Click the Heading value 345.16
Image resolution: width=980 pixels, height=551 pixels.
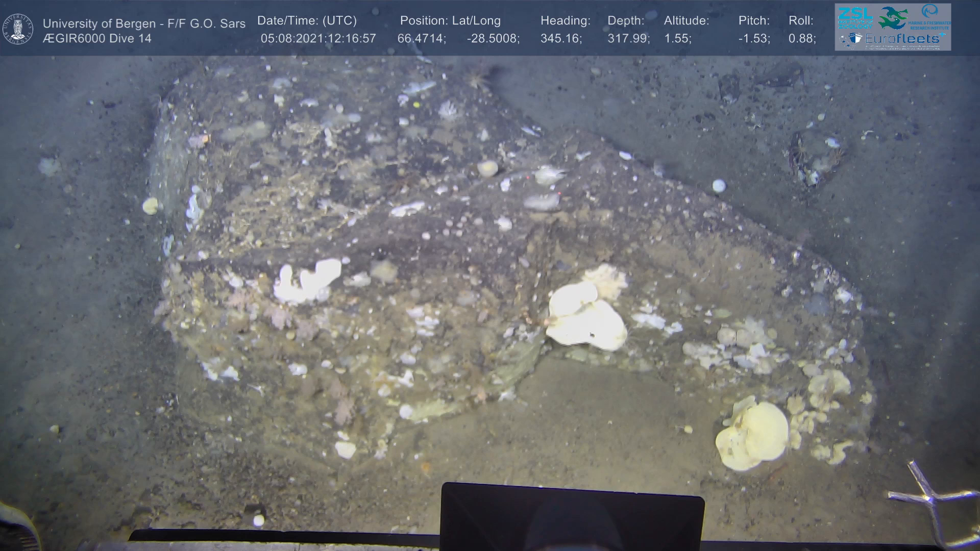561,39
